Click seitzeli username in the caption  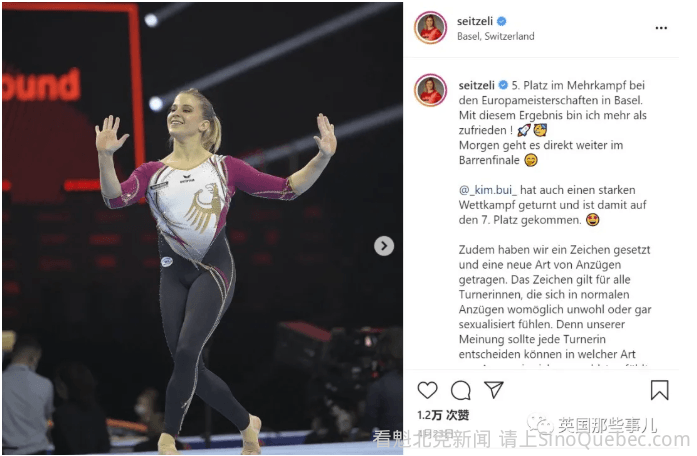pos(477,85)
